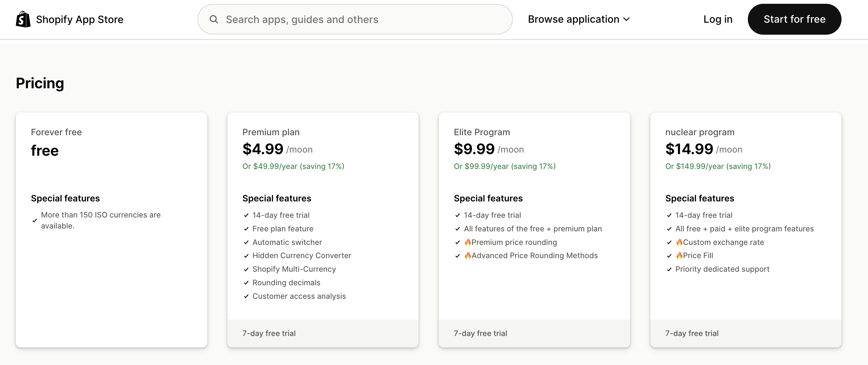Open the Browse application dropdown

573,19
